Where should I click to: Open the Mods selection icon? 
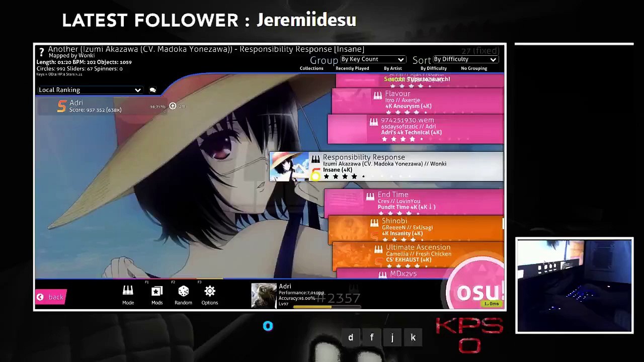click(157, 291)
